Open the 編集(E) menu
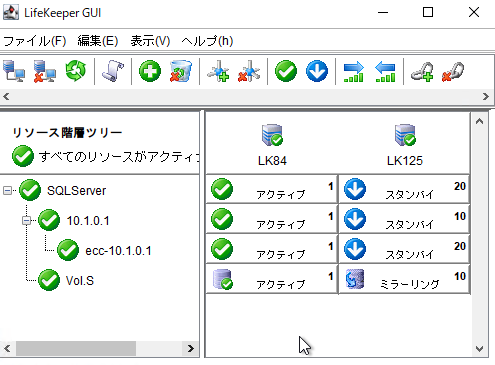This screenshot has height=365, width=495. 98,41
